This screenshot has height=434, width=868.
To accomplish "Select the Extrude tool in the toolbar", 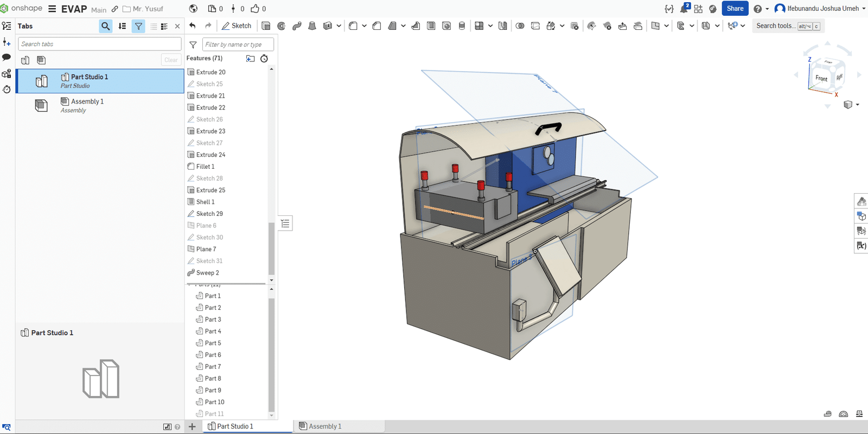I will coord(266,25).
